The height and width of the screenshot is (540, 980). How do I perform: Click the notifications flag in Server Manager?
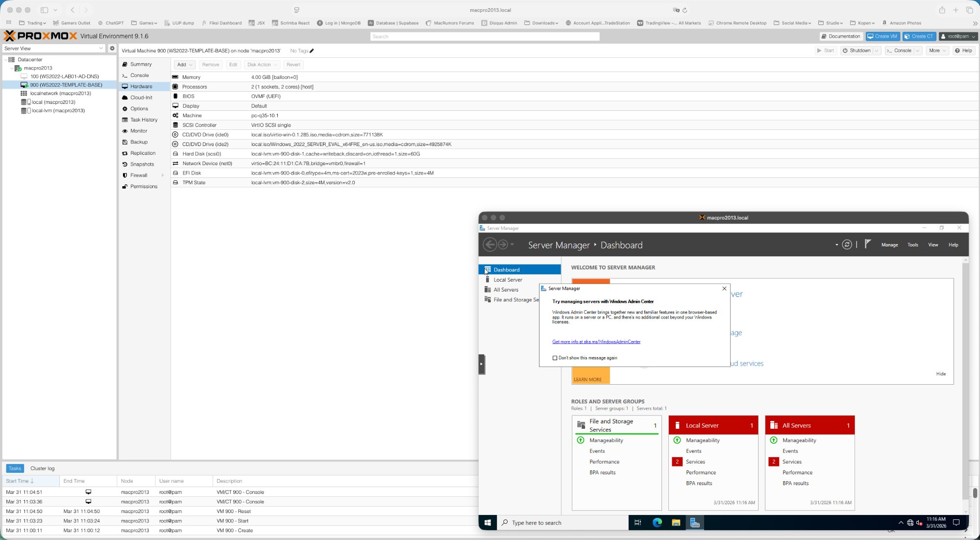point(867,245)
